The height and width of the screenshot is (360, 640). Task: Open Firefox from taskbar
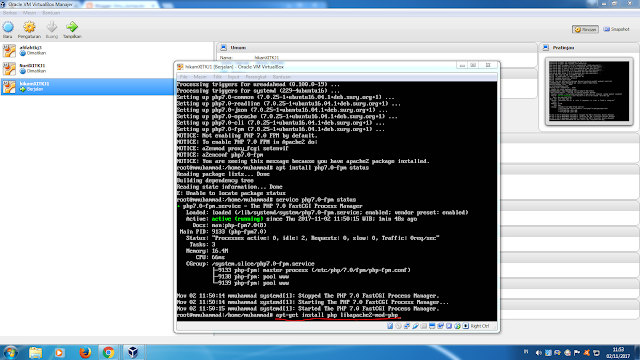tap(84, 353)
